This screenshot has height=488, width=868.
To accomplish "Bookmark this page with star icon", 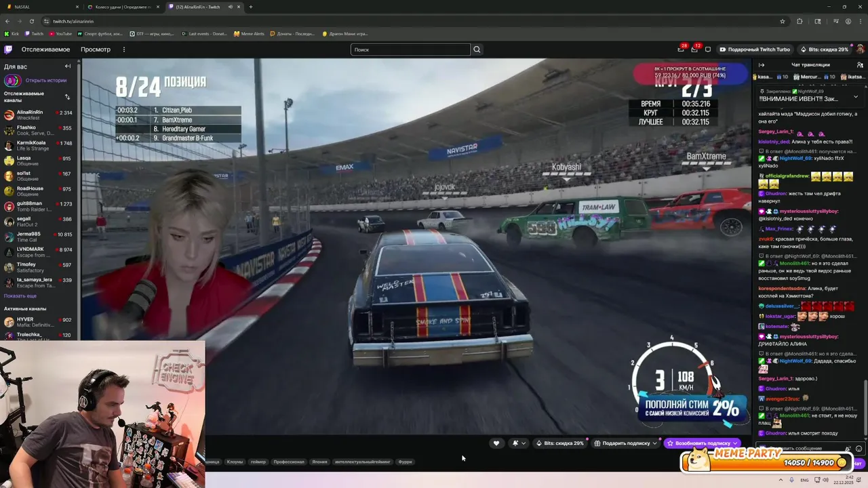I will [783, 21].
